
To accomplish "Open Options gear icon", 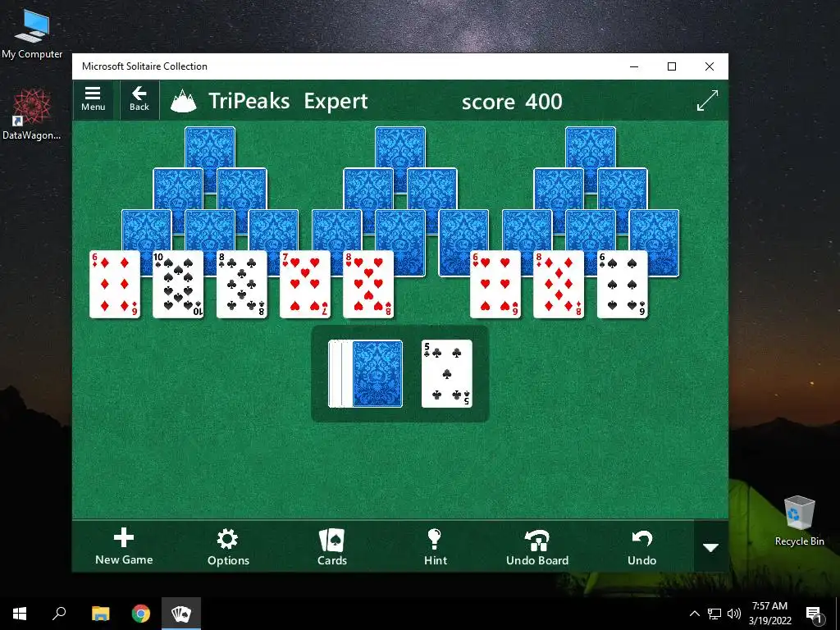I will click(x=228, y=547).
